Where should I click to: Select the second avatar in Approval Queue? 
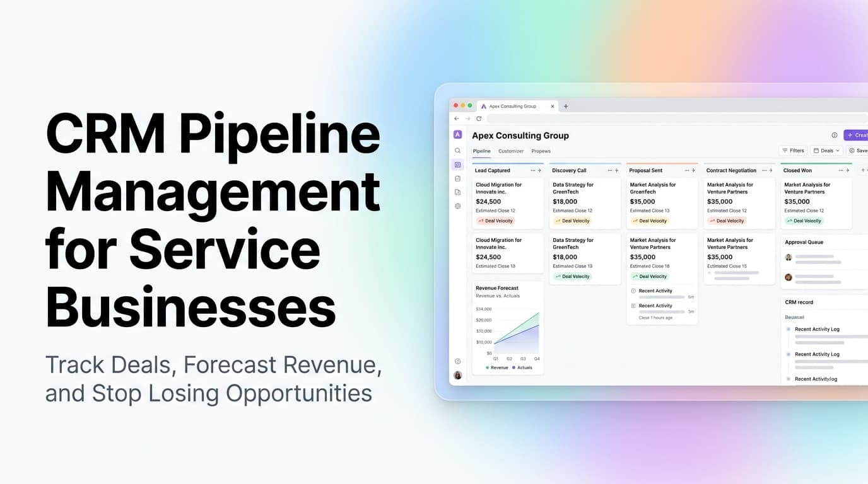click(789, 277)
